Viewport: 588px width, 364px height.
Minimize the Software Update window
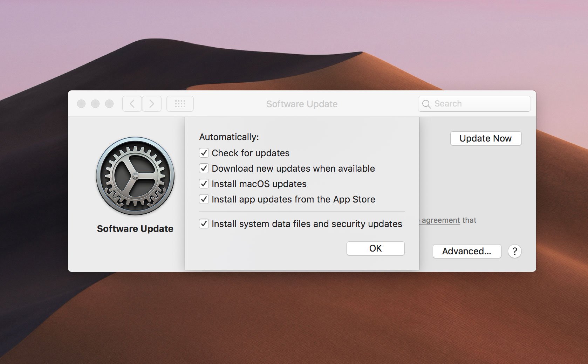click(95, 104)
